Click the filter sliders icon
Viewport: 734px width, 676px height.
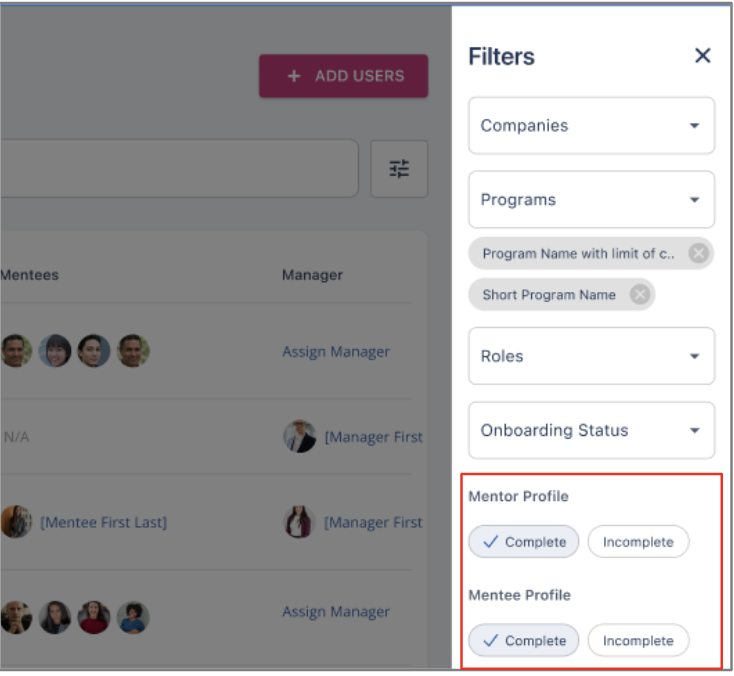click(399, 169)
